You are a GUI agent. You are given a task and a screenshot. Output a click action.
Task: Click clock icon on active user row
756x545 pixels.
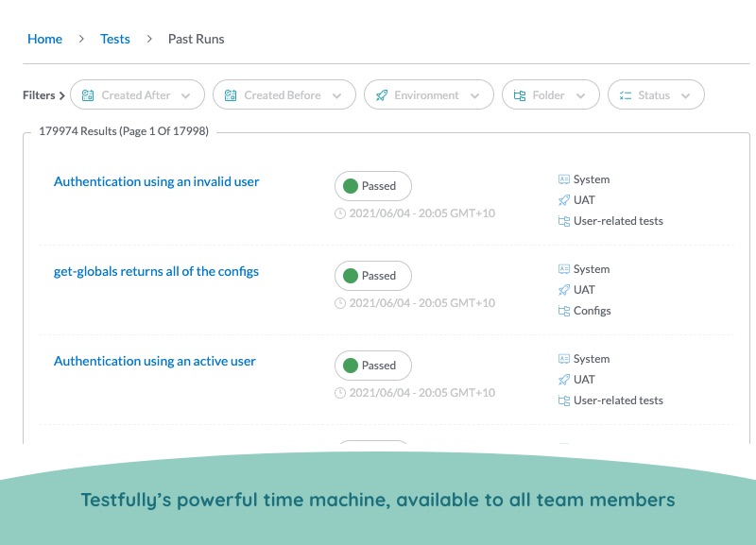340,393
